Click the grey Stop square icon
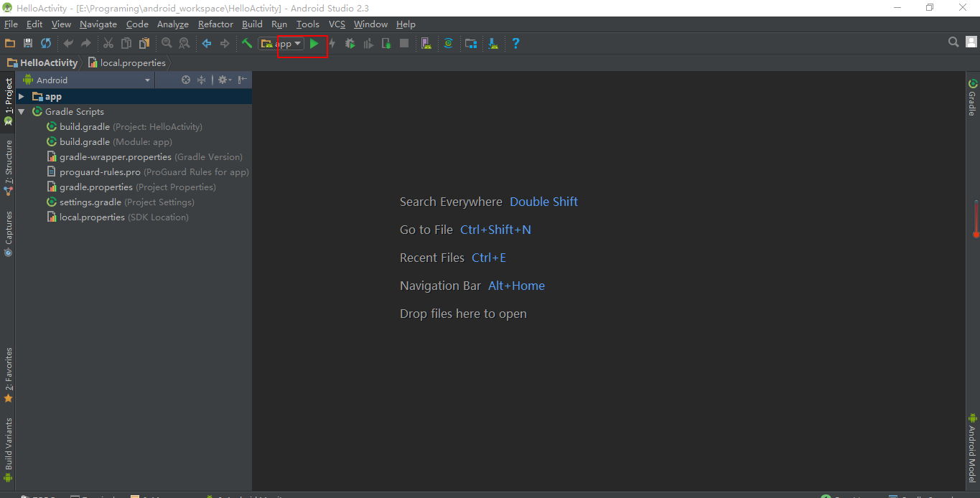 (x=404, y=44)
